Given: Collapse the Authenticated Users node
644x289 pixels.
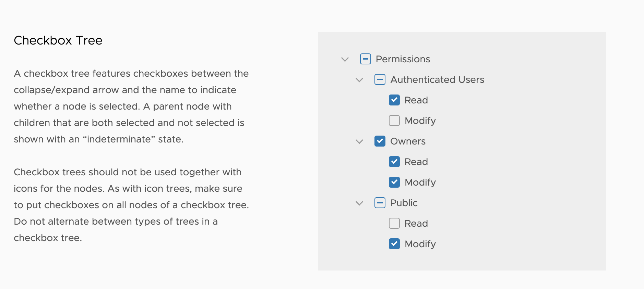Looking at the screenshot, I should 359,80.
